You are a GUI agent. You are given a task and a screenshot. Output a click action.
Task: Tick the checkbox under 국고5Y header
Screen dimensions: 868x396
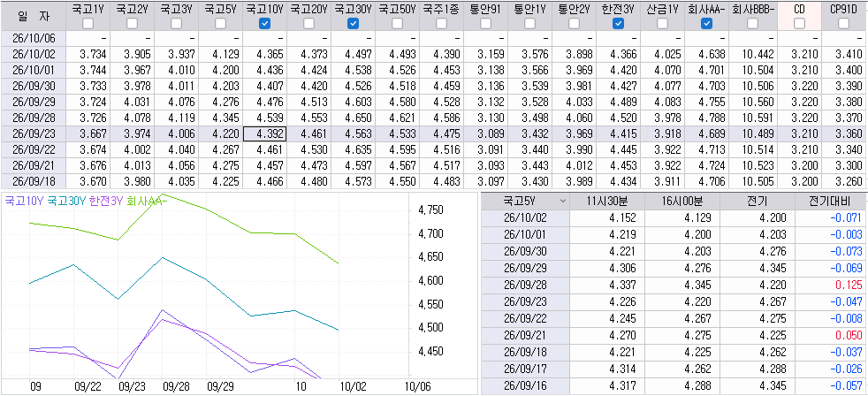(220, 23)
